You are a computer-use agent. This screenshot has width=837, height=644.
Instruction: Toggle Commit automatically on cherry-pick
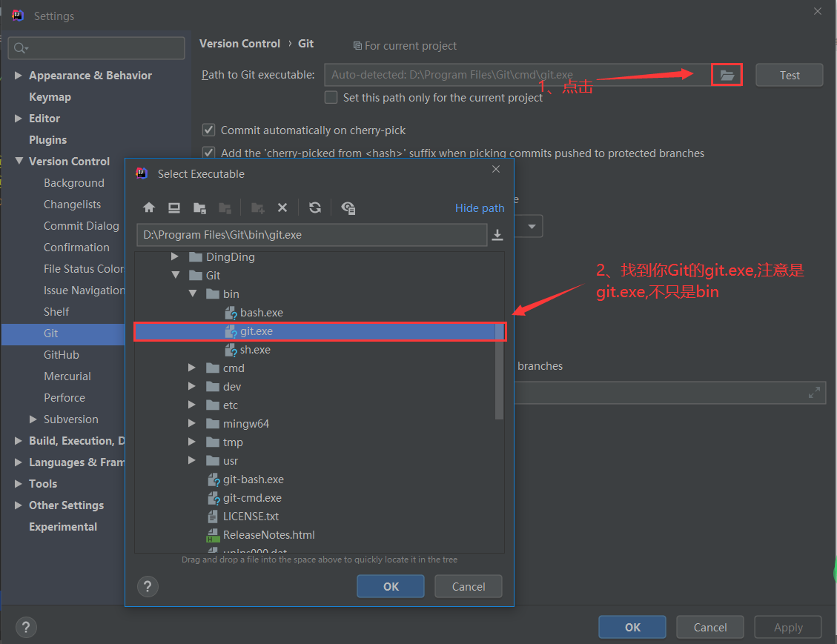(x=209, y=130)
